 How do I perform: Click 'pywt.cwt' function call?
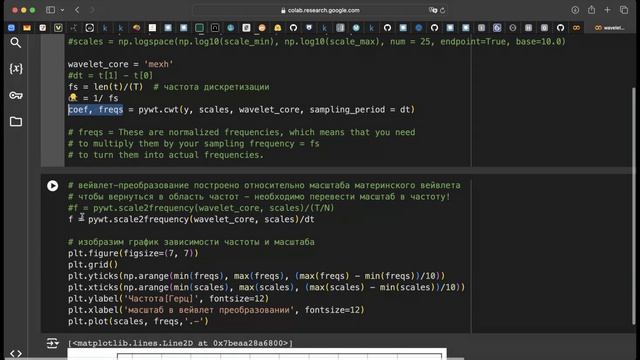(x=158, y=109)
